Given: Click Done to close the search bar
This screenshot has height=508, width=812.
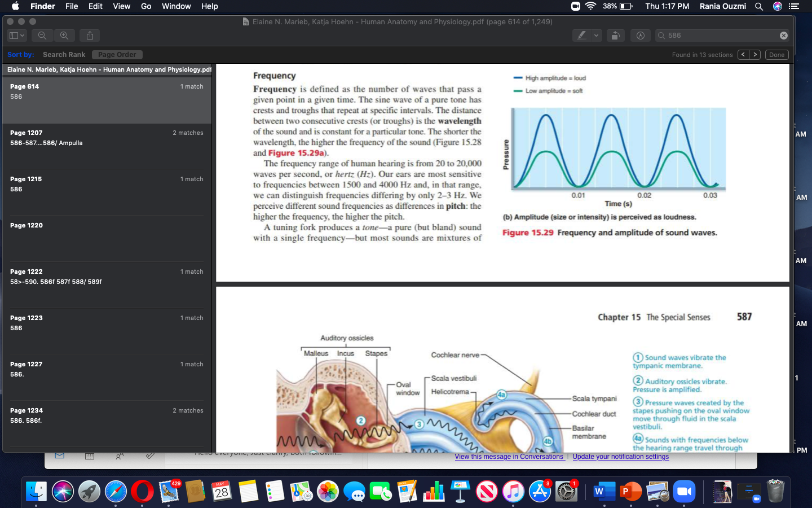Looking at the screenshot, I should tap(776, 55).
